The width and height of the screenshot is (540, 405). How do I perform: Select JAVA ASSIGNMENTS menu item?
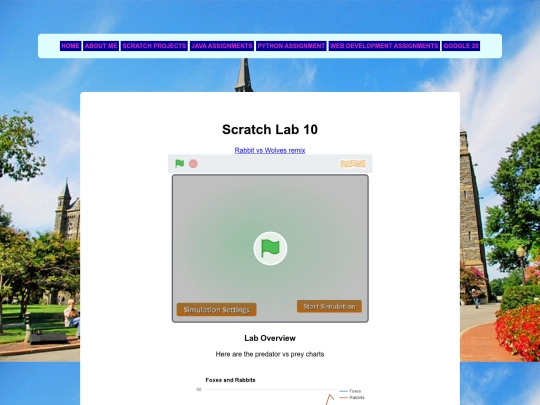[222, 46]
